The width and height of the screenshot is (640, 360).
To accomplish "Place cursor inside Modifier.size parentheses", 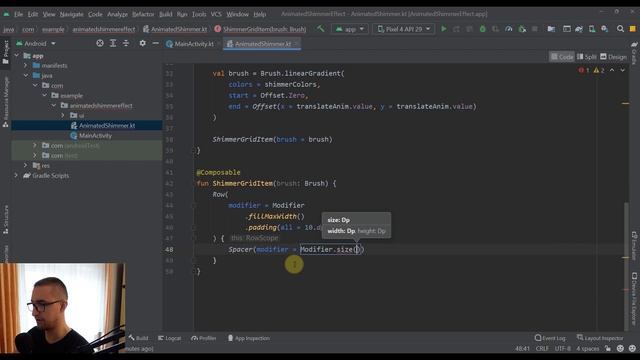I will click(x=357, y=249).
